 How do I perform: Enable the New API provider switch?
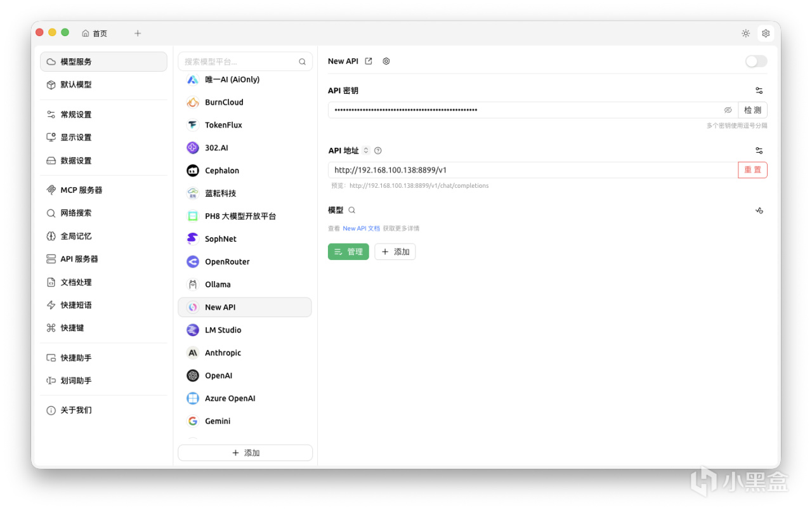point(756,62)
